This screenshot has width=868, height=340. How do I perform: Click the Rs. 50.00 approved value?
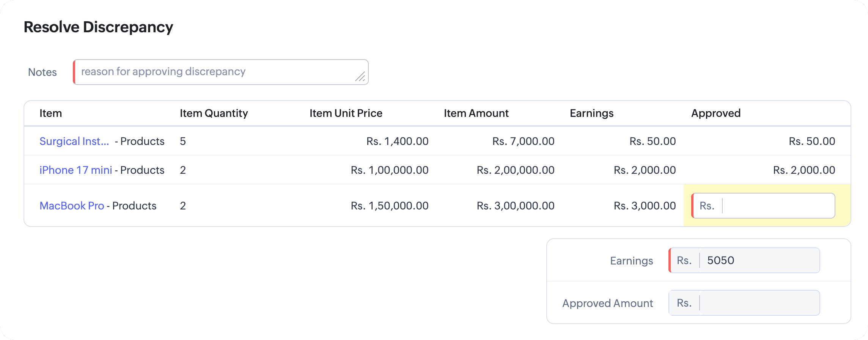click(812, 141)
